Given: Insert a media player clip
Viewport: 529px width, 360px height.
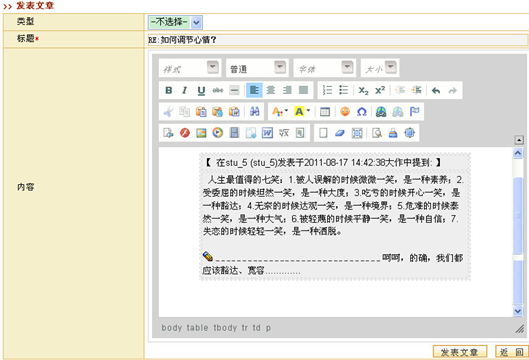Looking at the screenshot, I should coord(218,133).
